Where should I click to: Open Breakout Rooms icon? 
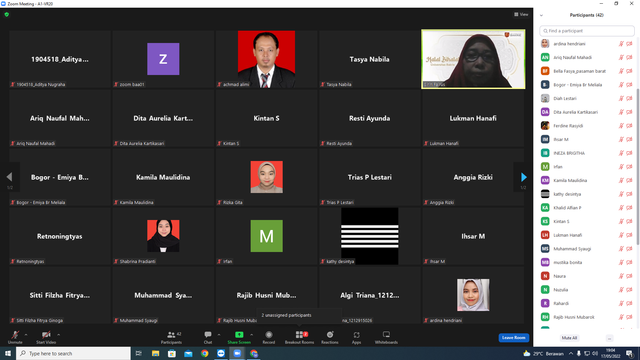pos(299,335)
